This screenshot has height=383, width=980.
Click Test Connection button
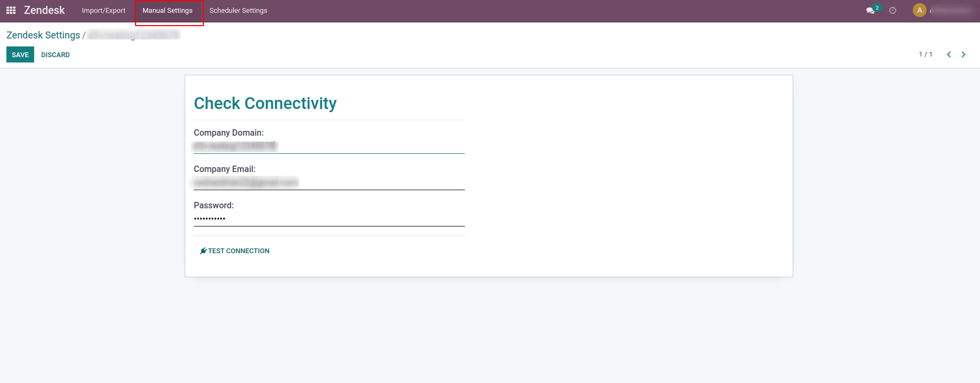(235, 251)
